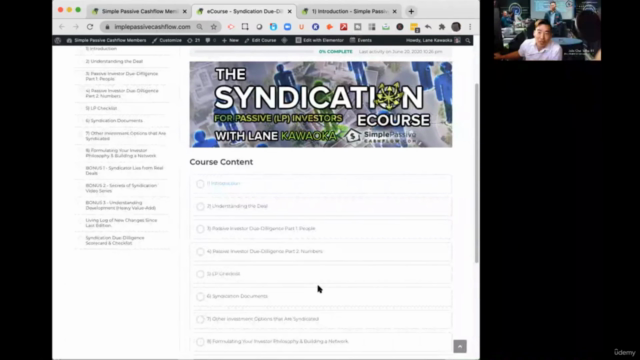Open sidebar Living Log of New Changes
The height and width of the screenshot is (360, 640).
click(121, 223)
